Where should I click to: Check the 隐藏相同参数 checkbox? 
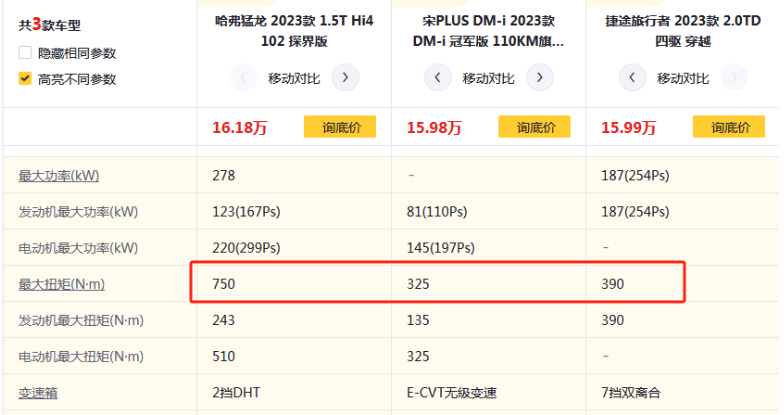coord(25,52)
